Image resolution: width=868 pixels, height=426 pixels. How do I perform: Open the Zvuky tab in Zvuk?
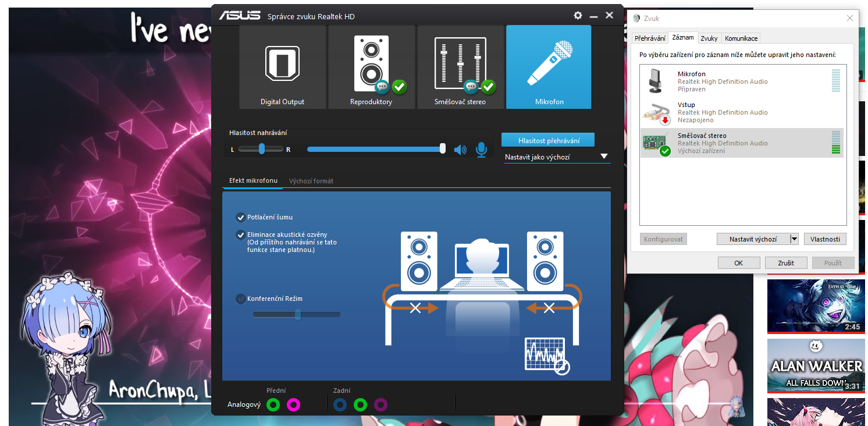pos(709,38)
